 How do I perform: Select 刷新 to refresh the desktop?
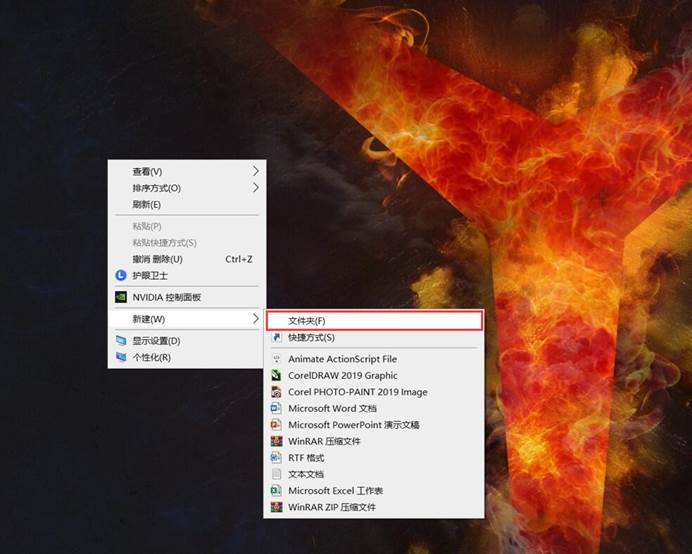pyautogui.click(x=146, y=204)
